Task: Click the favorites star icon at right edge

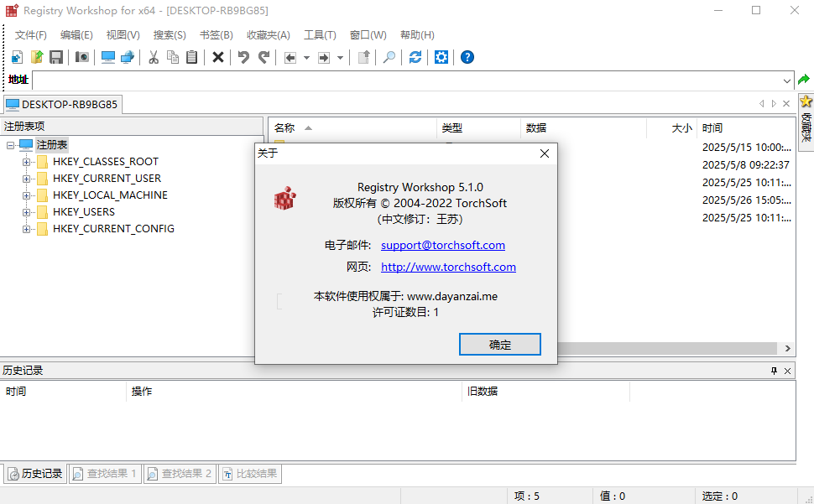Action: 806,101
